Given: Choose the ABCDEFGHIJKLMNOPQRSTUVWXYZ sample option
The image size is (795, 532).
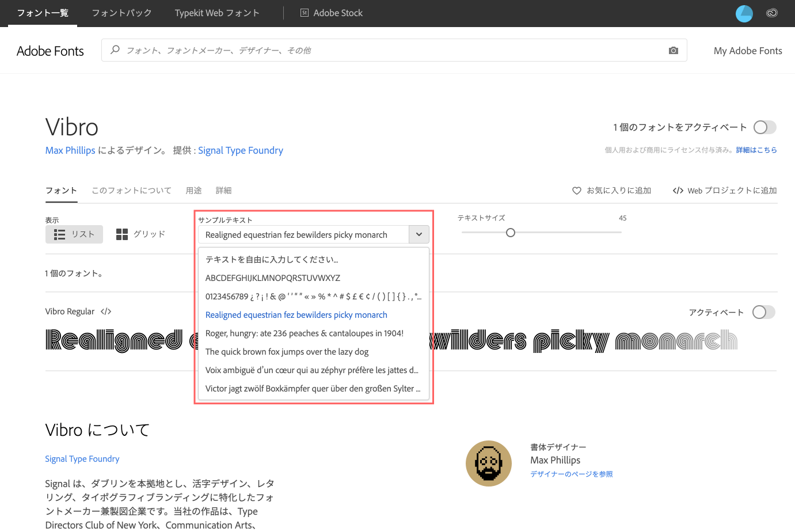Looking at the screenshot, I should [x=314, y=278].
